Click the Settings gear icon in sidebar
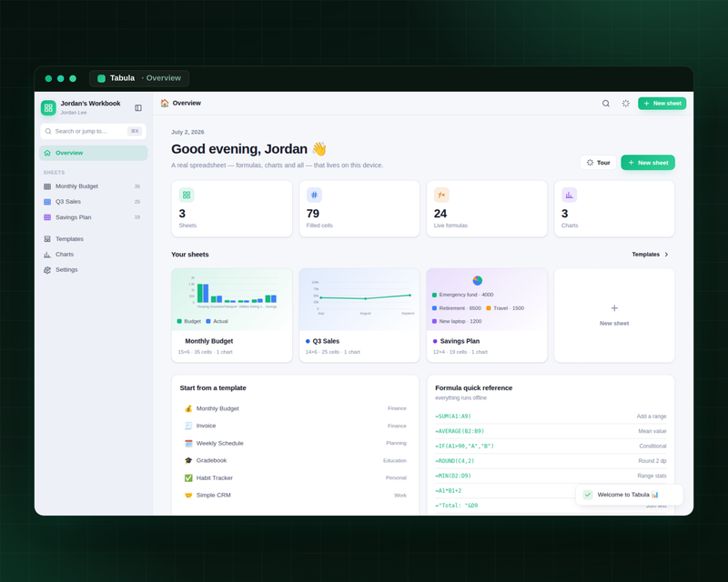 pyautogui.click(x=47, y=270)
